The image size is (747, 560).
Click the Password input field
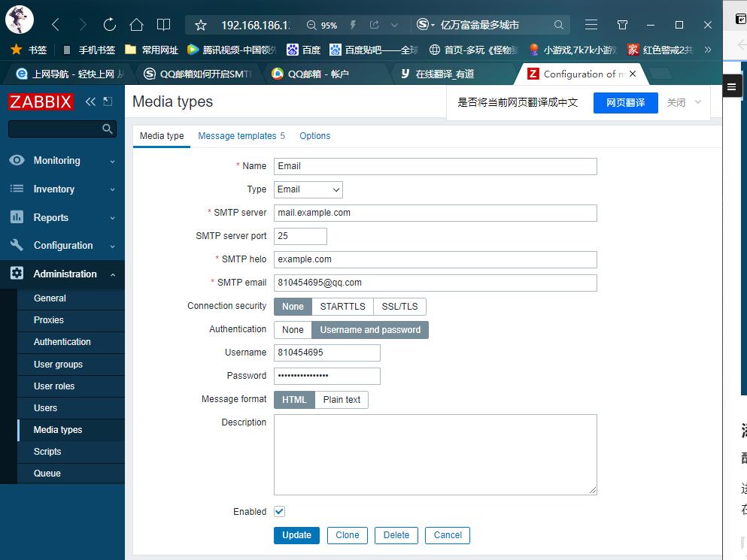click(x=326, y=376)
